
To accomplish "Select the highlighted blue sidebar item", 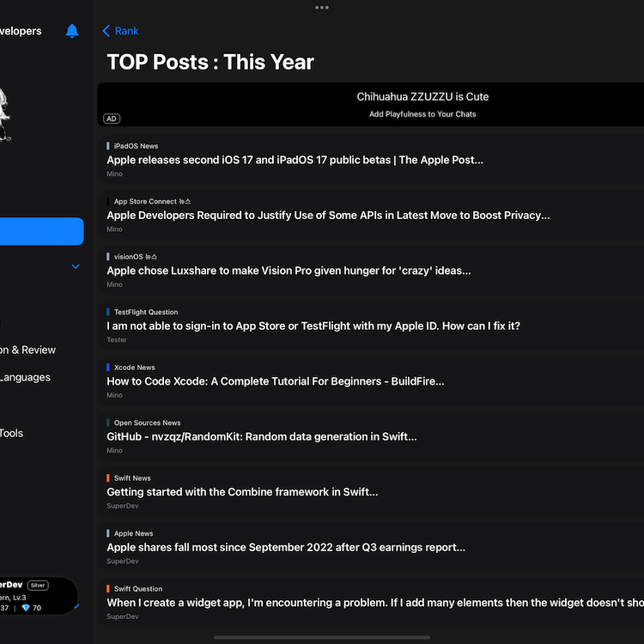I will click(41, 232).
